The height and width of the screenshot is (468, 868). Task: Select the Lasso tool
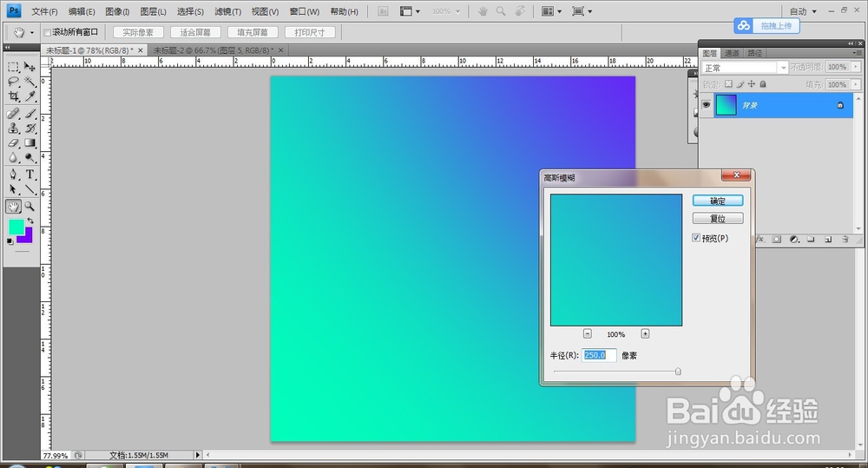pos(13,82)
